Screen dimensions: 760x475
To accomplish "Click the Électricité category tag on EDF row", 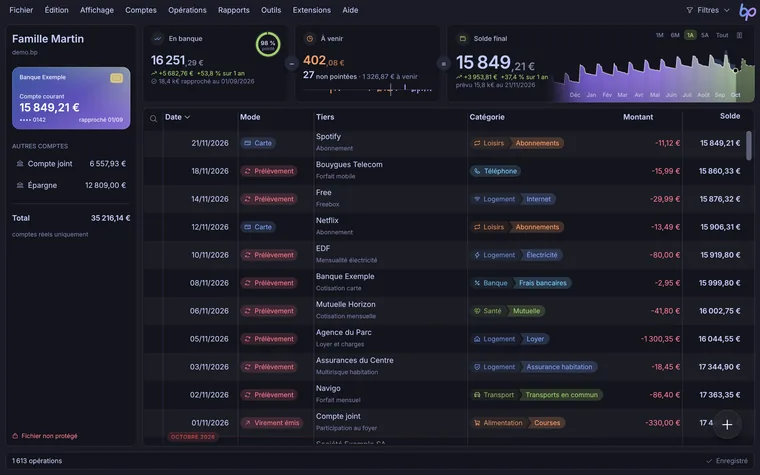I will tap(542, 255).
